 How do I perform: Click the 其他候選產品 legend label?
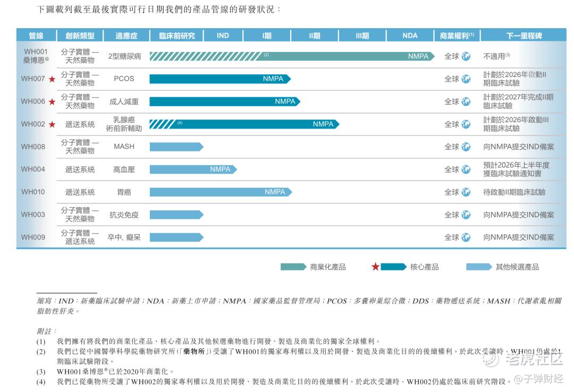pos(517,267)
